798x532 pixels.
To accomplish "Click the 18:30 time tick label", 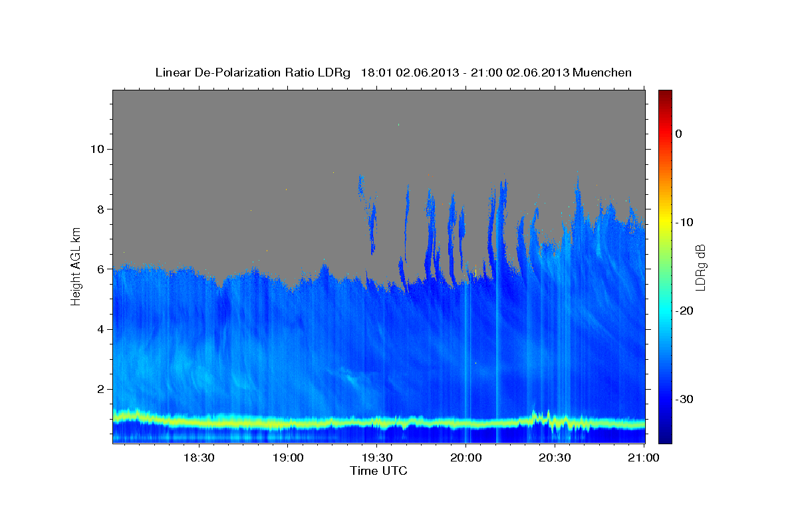I will point(198,458).
